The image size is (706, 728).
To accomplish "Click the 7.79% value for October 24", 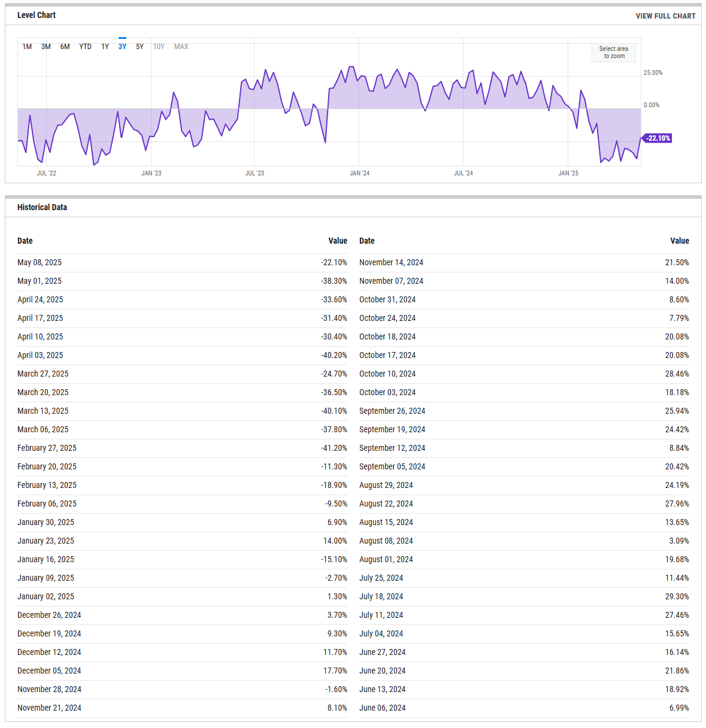I will [x=679, y=318].
